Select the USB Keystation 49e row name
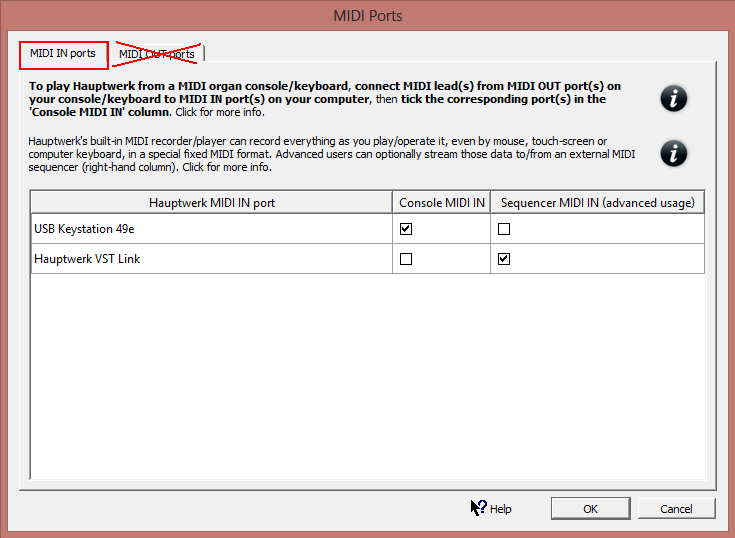 [84, 229]
